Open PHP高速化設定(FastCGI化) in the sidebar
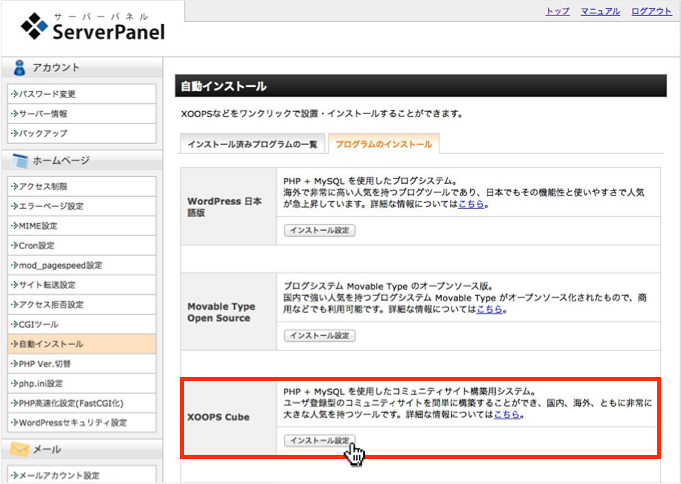Screen dimensions: 681x484 (x=82, y=403)
